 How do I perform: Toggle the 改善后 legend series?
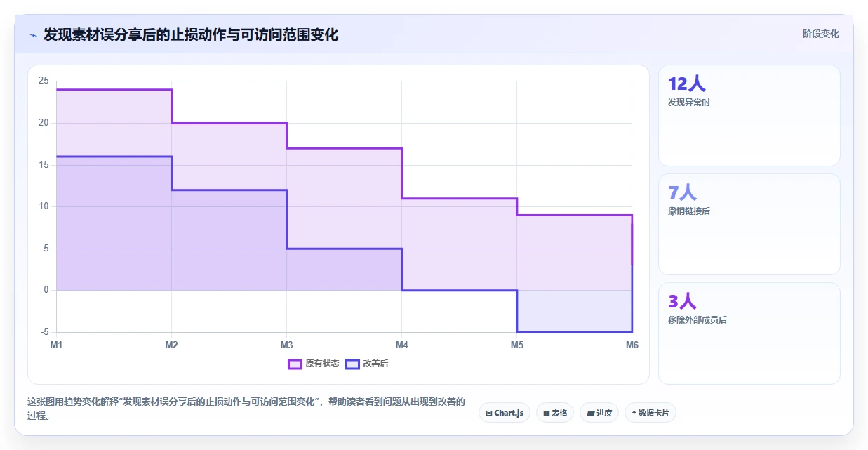point(367,364)
